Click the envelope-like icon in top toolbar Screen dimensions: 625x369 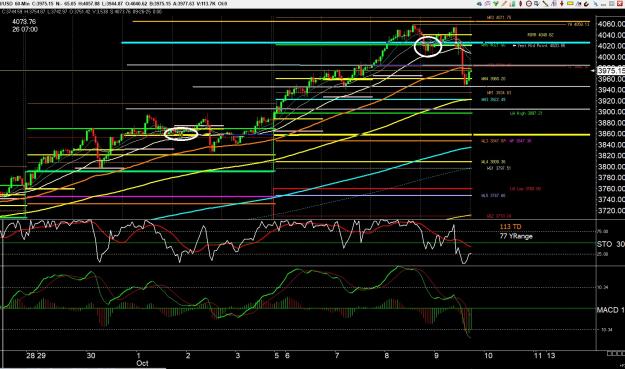[487, 4]
